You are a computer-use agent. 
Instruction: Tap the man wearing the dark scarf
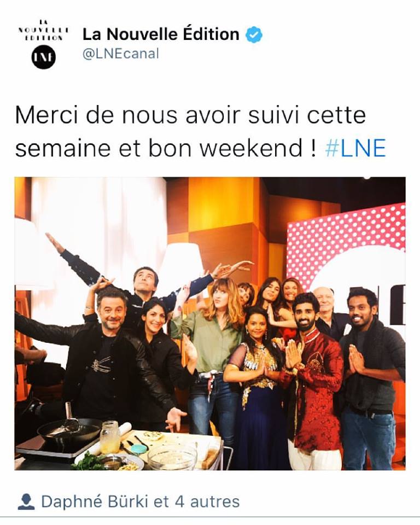point(372,378)
